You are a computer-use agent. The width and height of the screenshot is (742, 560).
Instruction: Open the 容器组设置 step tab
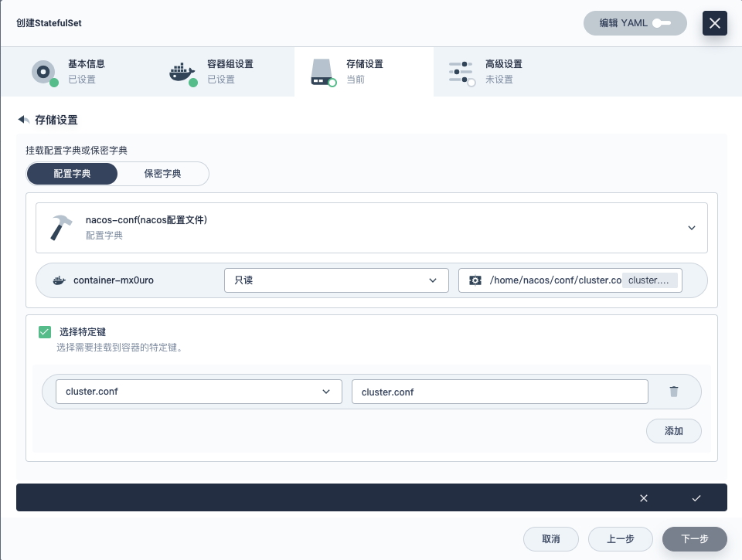[x=225, y=71]
